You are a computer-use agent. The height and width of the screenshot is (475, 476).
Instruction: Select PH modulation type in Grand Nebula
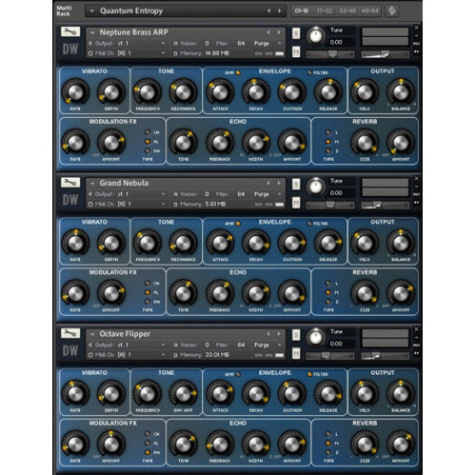click(148, 302)
